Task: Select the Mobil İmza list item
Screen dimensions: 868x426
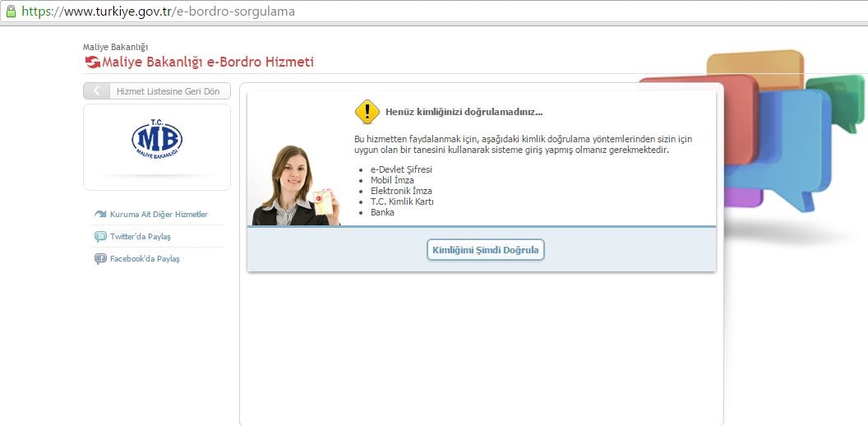Action: pyautogui.click(x=392, y=180)
